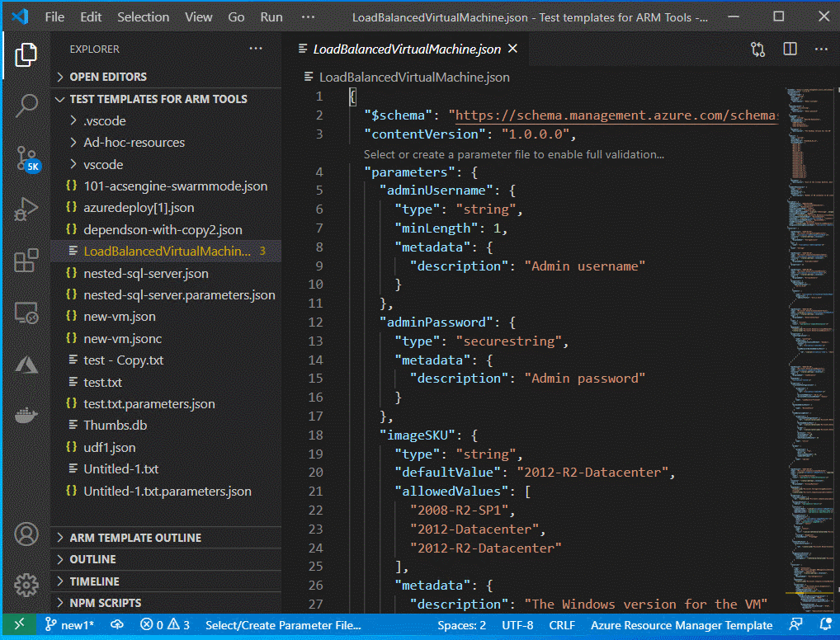Select the LoadBalancedVirtualMachine.json editor tab
Screen dimensions: 840x640
point(406,49)
